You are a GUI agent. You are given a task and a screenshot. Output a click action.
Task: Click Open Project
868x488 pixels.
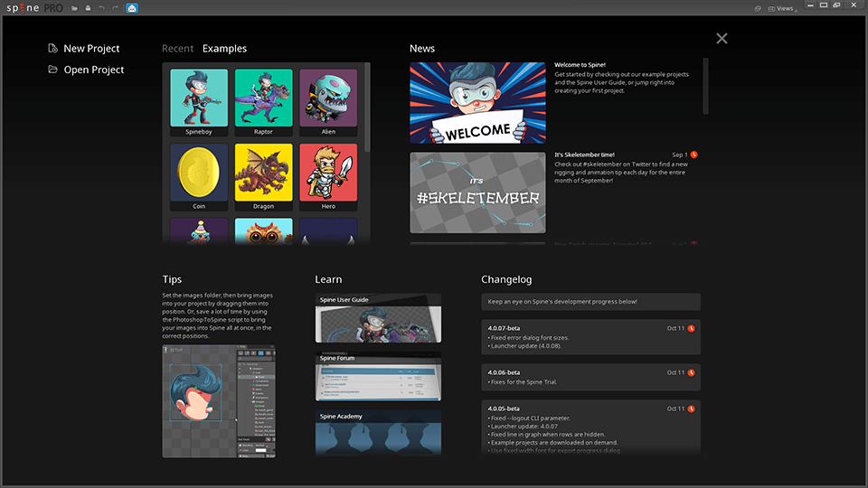click(93, 70)
